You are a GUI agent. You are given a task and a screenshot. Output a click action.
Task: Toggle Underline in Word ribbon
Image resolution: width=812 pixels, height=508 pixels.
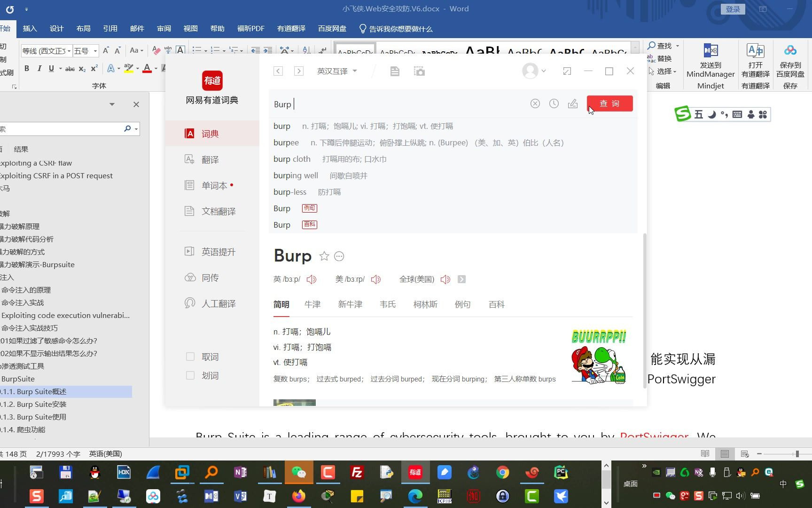click(x=51, y=68)
